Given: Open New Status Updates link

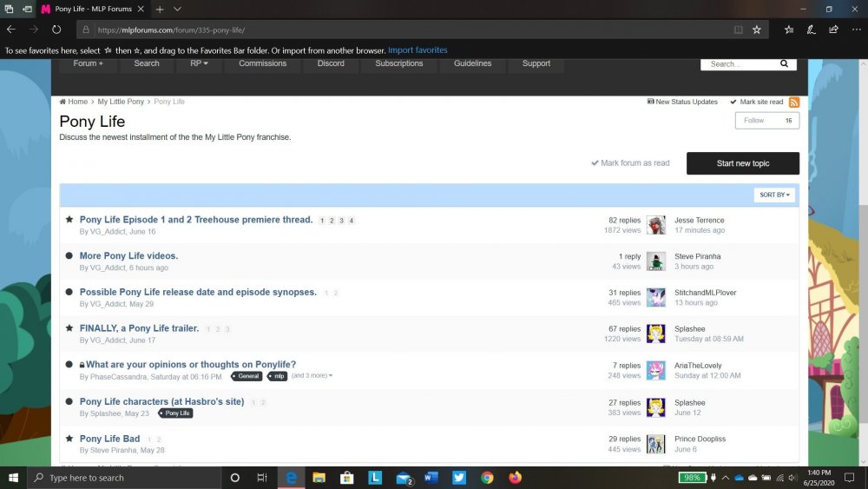Looking at the screenshot, I should tap(682, 102).
